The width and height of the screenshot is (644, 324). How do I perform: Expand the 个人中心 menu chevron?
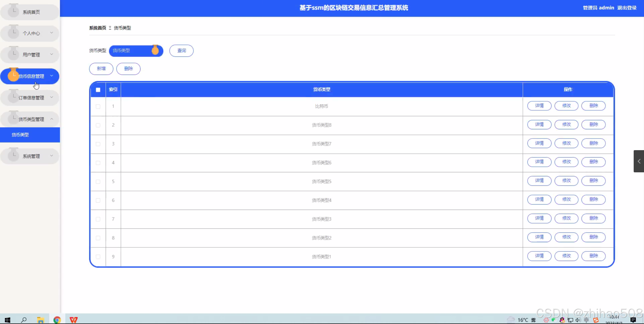pos(52,33)
